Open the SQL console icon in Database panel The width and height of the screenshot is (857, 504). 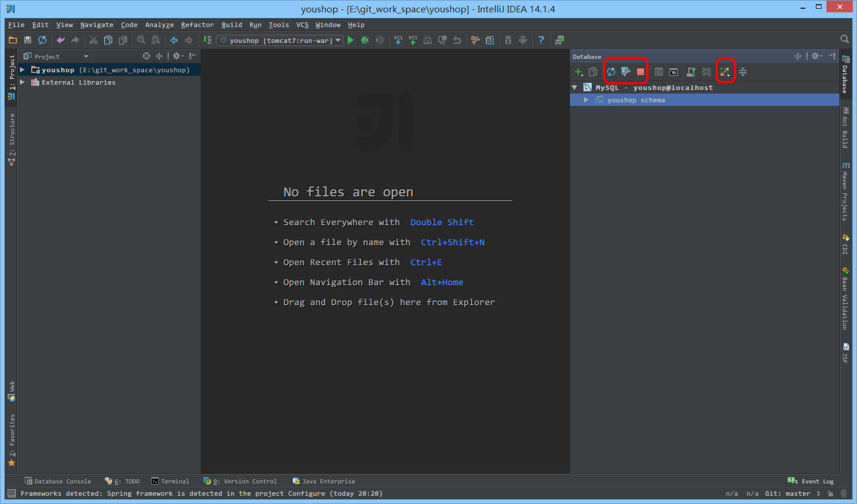click(x=673, y=72)
